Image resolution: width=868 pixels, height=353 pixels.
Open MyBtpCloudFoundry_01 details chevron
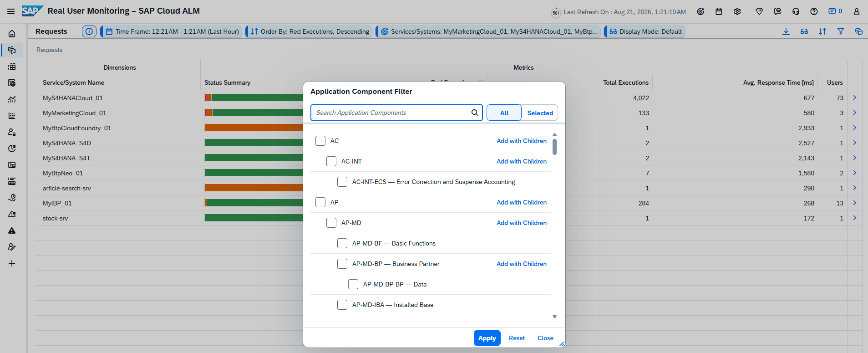point(855,128)
